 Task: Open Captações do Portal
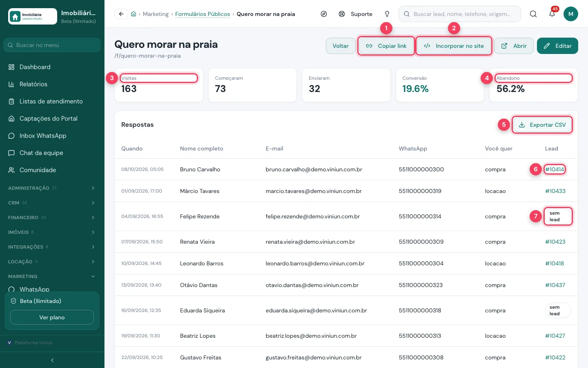click(52, 119)
